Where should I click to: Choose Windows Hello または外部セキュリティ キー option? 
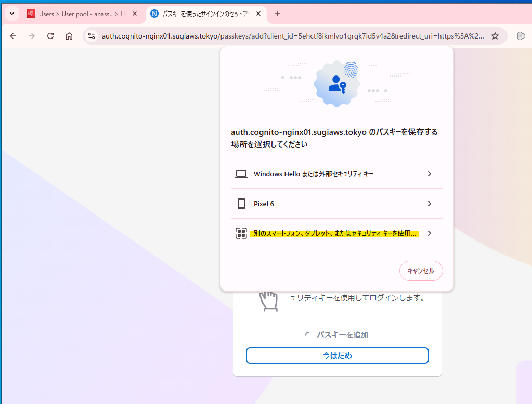tap(337, 174)
